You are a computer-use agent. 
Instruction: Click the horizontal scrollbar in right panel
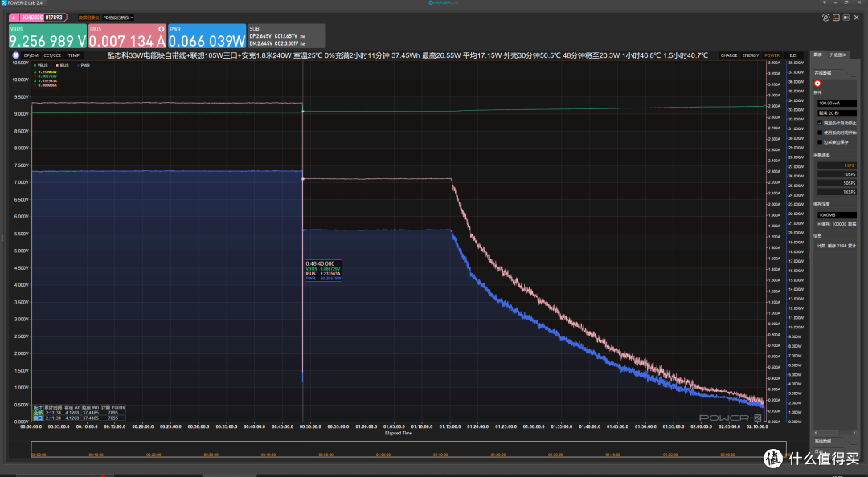(835, 433)
